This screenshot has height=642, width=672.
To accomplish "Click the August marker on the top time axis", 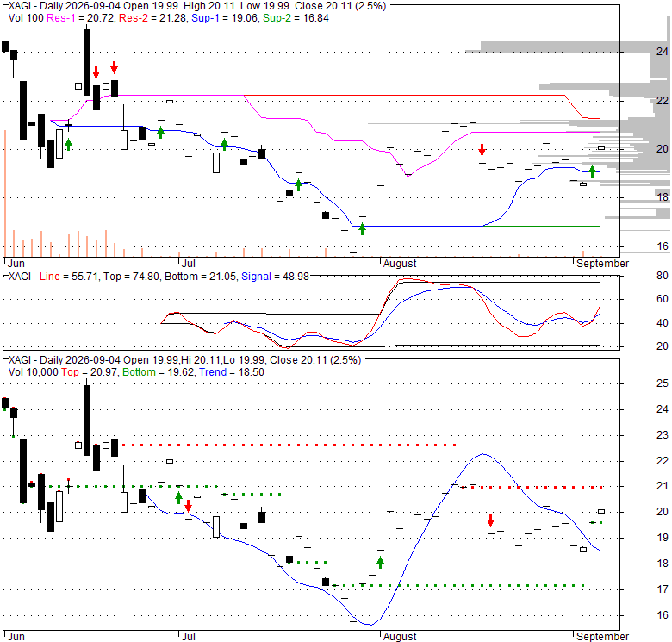I will click(400, 263).
